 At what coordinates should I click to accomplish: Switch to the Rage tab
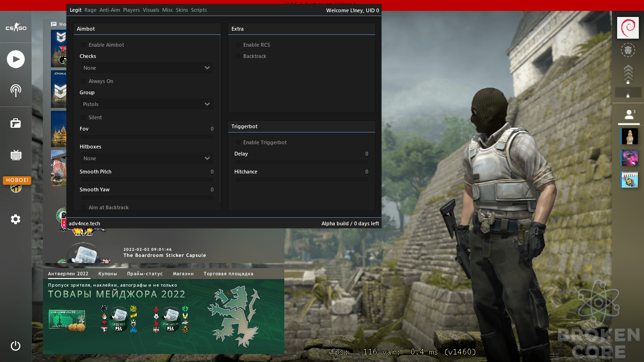(x=91, y=10)
